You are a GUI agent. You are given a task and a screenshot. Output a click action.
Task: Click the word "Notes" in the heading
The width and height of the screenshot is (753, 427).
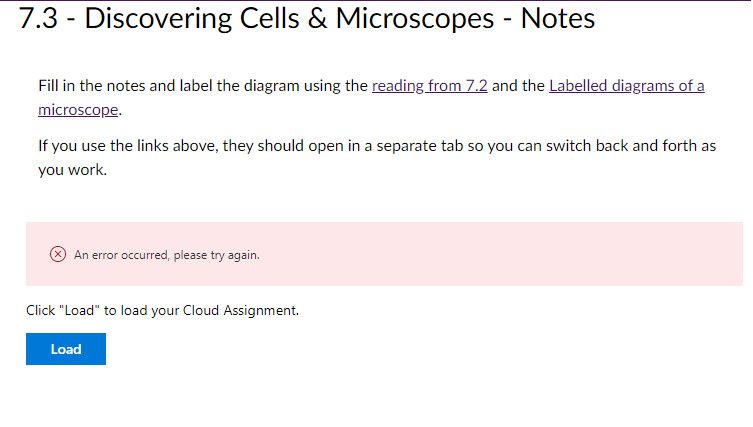point(558,18)
